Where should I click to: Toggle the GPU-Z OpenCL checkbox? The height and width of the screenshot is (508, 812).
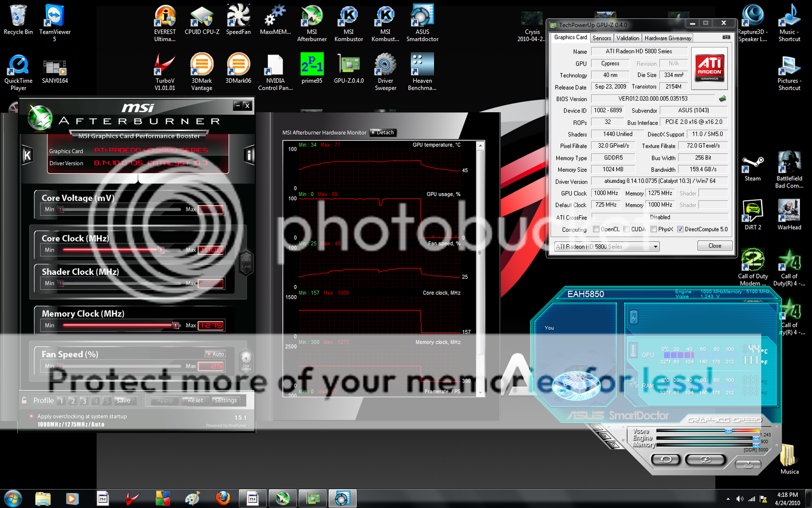596,229
